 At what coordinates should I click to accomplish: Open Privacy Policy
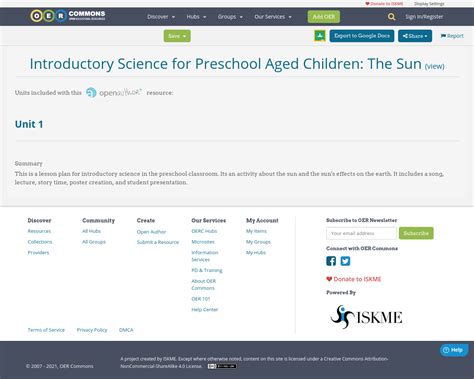(92, 330)
